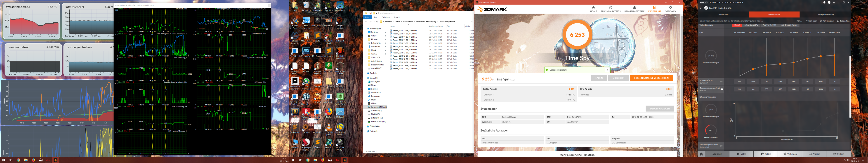The width and height of the screenshot is (868, 163).
Task: Open Belastungsteste section in 3DMark
Action: point(634,9)
